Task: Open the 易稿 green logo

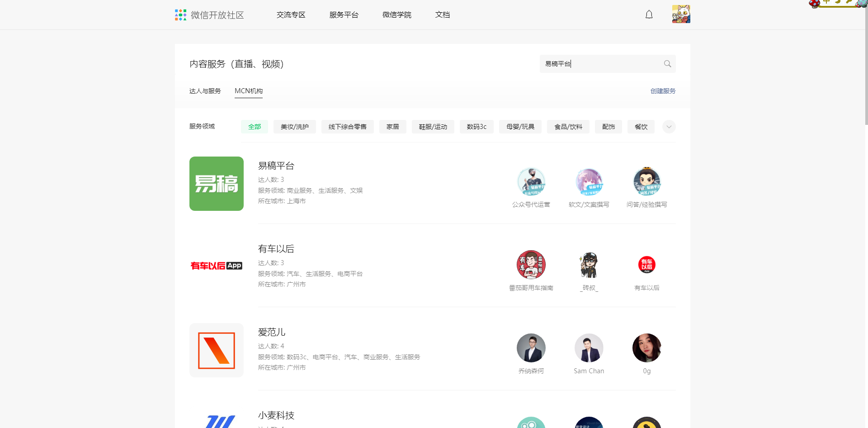Action: [x=217, y=184]
